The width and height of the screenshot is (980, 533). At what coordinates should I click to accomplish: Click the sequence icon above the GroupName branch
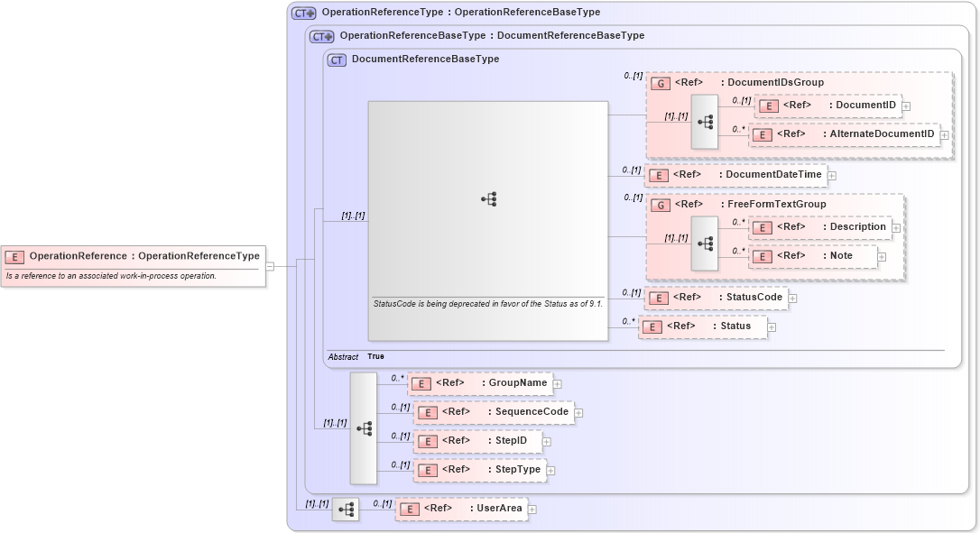(x=364, y=429)
